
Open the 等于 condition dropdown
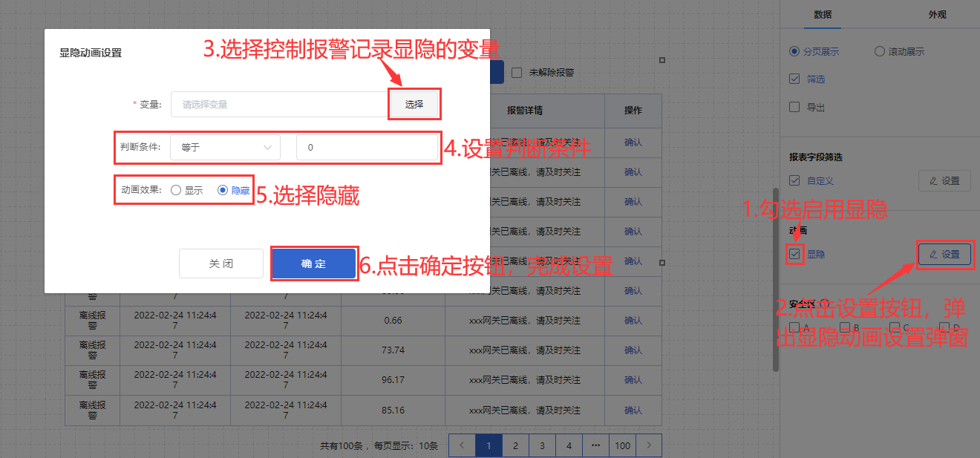(x=225, y=147)
